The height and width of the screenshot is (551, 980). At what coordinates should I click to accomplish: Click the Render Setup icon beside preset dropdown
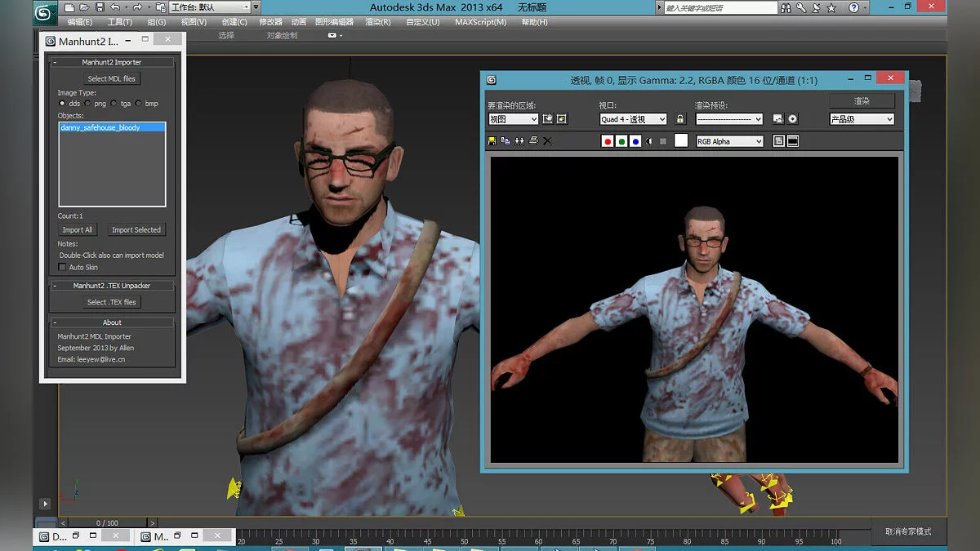coord(778,119)
